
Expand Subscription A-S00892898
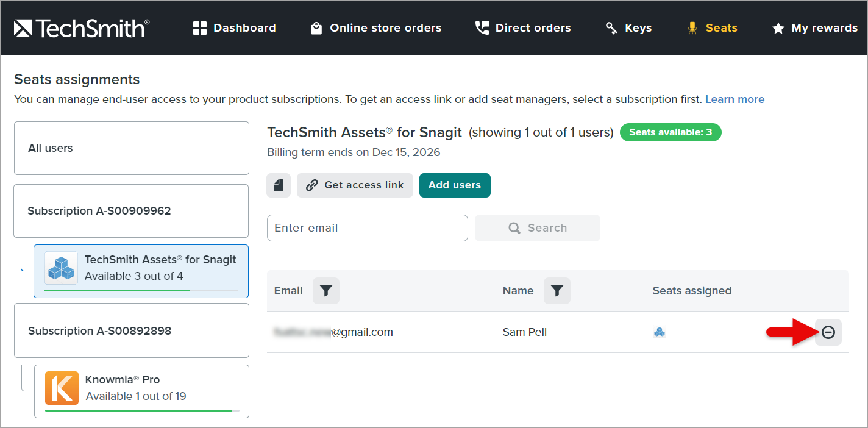tap(131, 331)
